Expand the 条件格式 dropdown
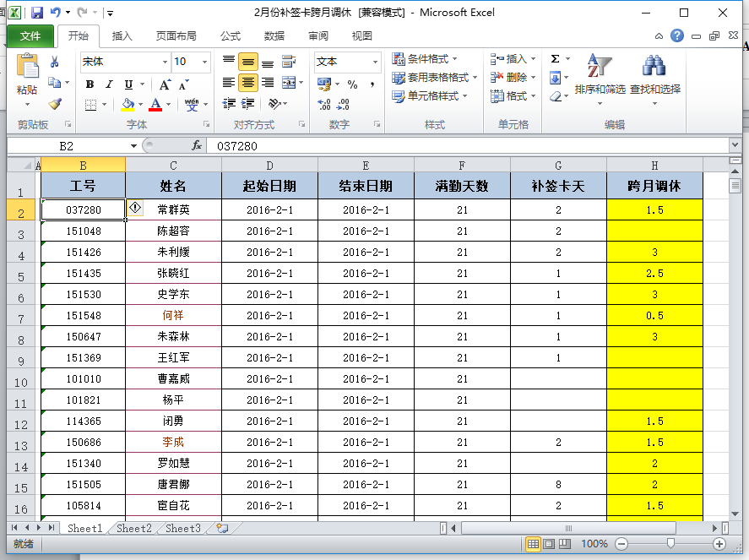The width and height of the screenshot is (749, 560). coord(426,59)
